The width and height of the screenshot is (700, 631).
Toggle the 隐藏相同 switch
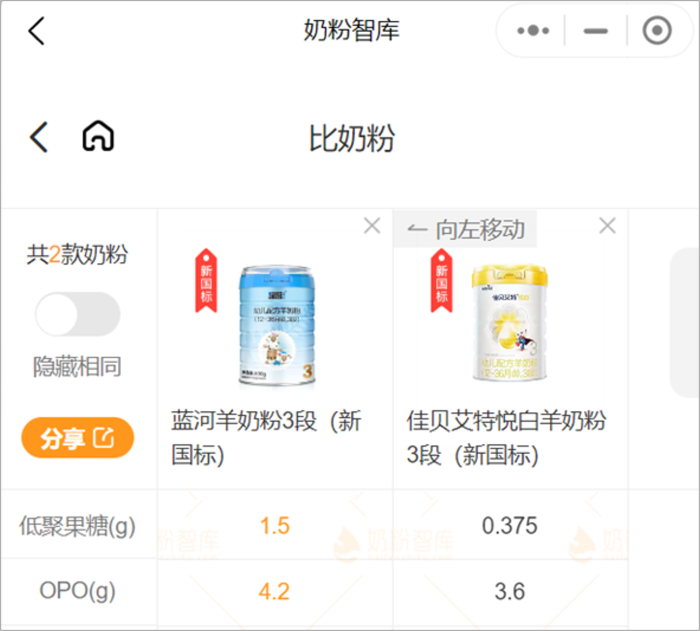[78, 314]
